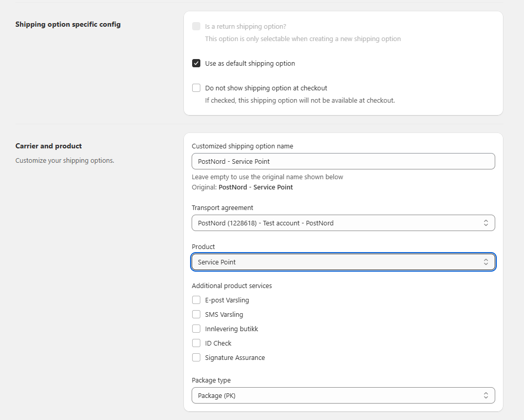Uncheck Use as default shipping option
The width and height of the screenshot is (524, 420).
[x=196, y=64]
